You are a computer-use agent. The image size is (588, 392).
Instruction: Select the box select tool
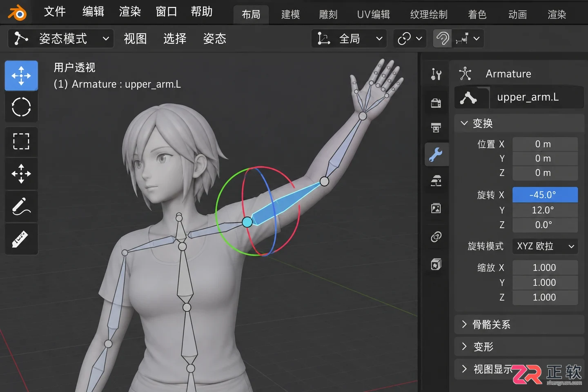pos(21,141)
